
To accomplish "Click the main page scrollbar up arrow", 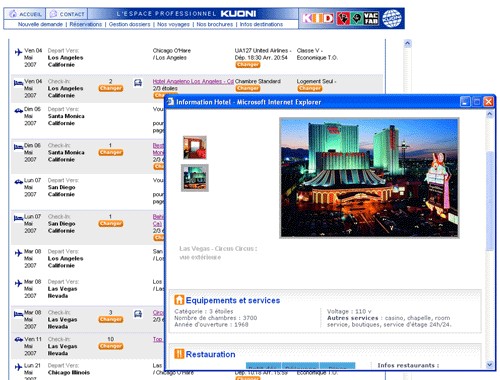I will [x=407, y=43].
